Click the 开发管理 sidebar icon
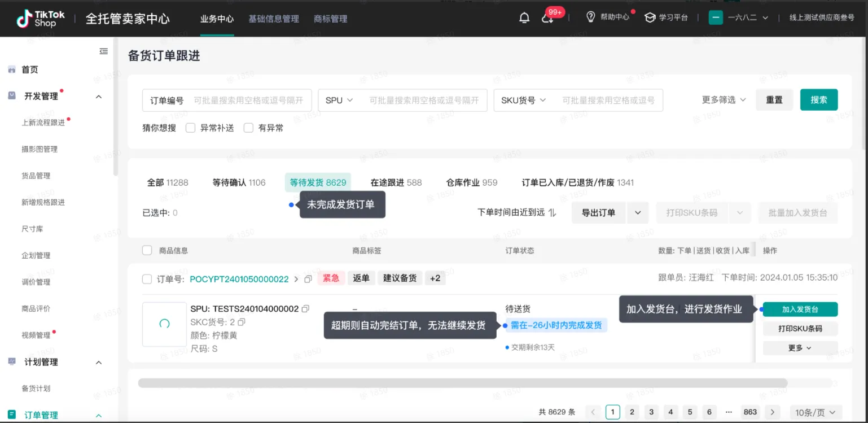Screen dimensions: 868x423 click(12, 96)
